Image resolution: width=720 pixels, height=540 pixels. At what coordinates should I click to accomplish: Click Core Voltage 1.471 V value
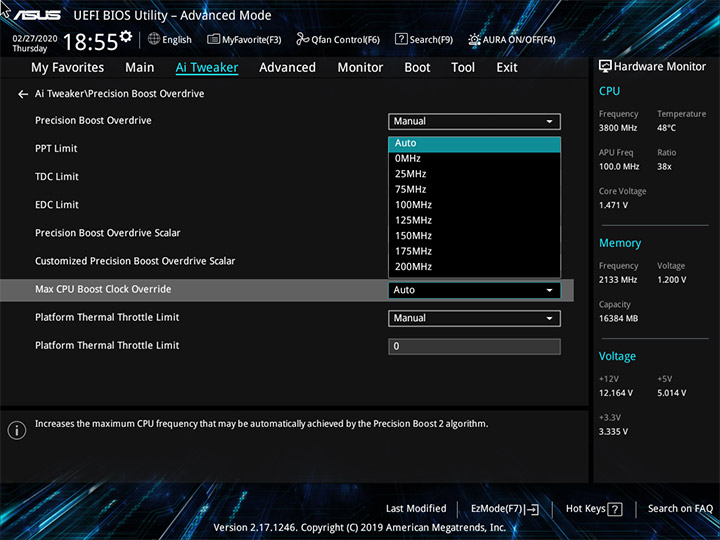[x=613, y=205]
